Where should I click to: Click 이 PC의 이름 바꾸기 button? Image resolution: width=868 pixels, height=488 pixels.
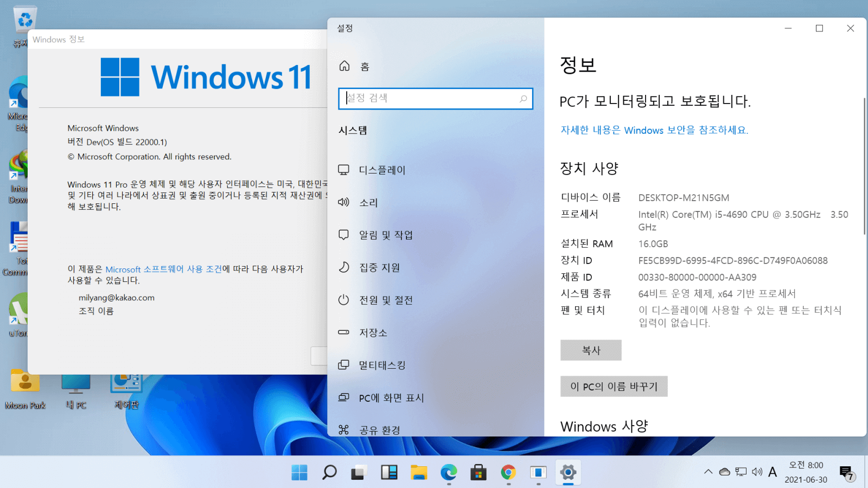[614, 387]
